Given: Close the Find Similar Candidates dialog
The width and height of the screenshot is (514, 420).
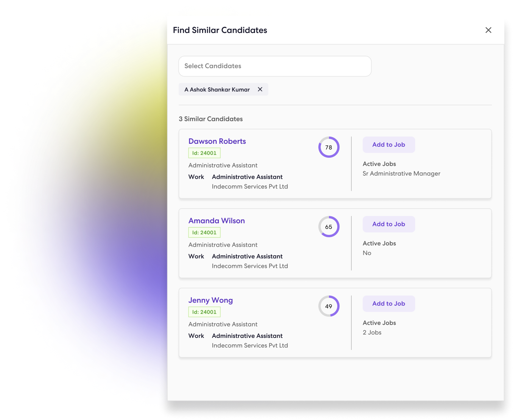Looking at the screenshot, I should click(x=488, y=30).
